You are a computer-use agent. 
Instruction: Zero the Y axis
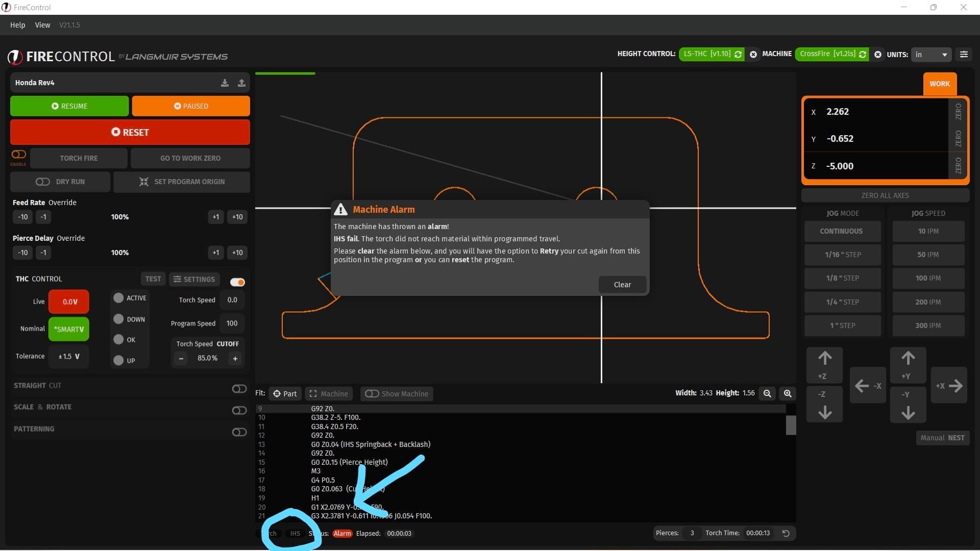(958, 139)
